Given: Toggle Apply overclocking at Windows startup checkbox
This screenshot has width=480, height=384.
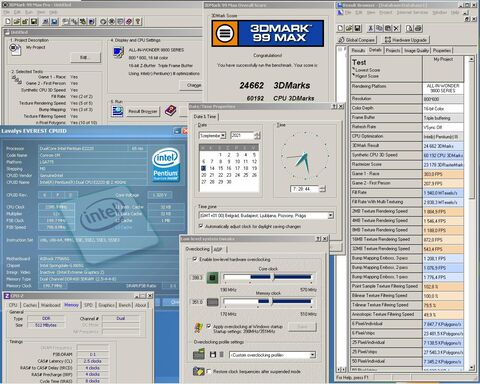Looking at the screenshot, I should click(x=209, y=326).
